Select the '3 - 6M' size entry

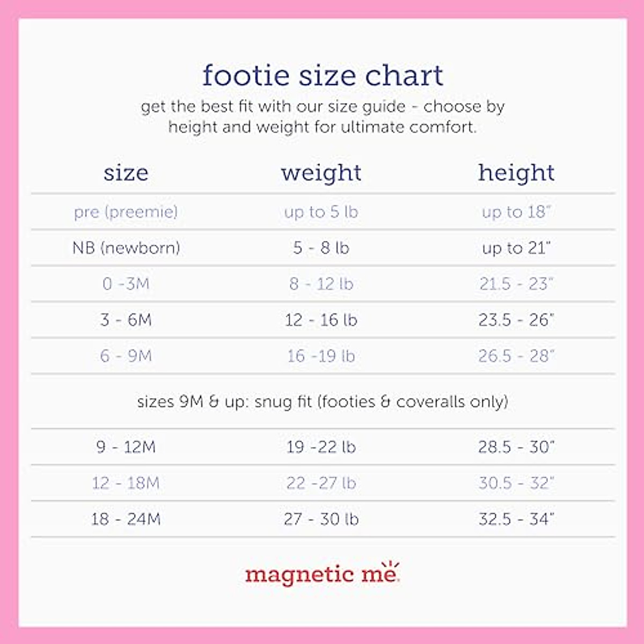126,320
